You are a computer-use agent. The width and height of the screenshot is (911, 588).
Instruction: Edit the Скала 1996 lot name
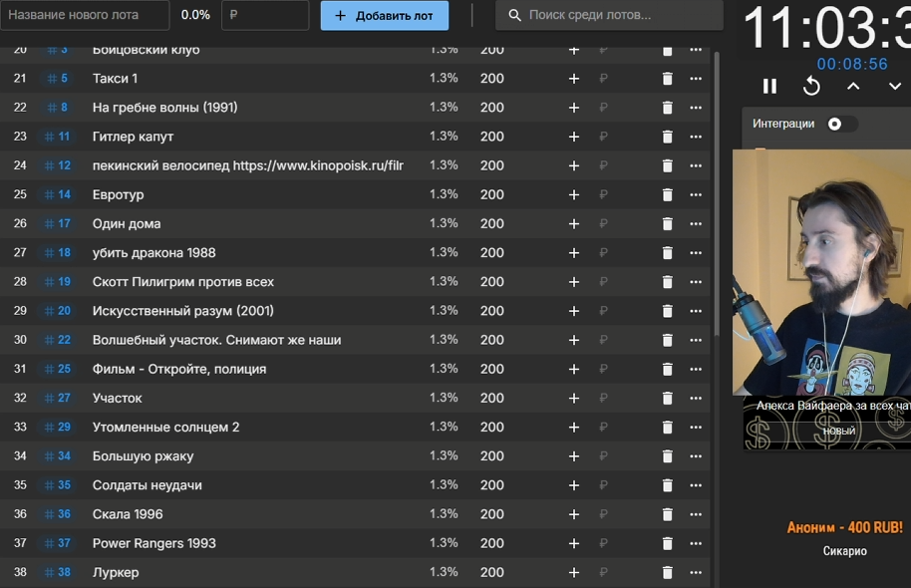(128, 514)
